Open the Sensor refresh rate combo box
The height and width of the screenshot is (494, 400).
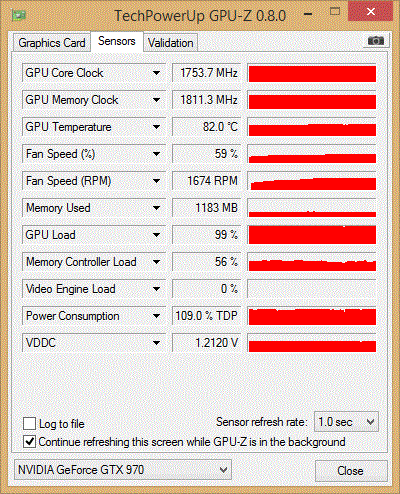[346, 422]
